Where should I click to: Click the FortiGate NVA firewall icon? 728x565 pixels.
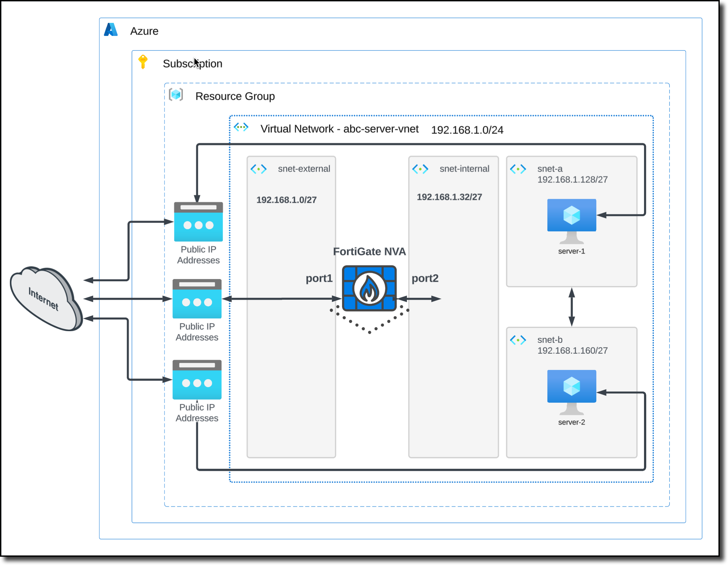coord(369,289)
